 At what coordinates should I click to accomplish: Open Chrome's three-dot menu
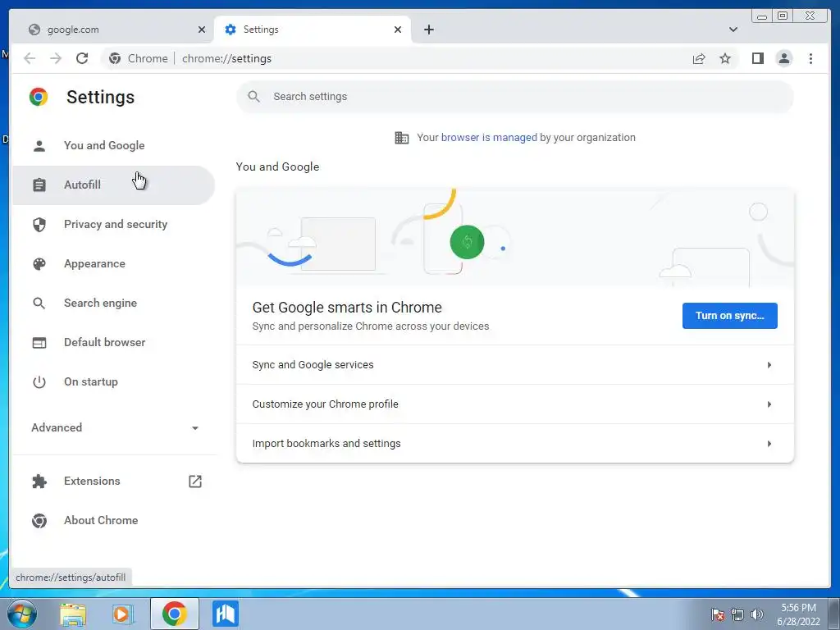click(x=810, y=58)
